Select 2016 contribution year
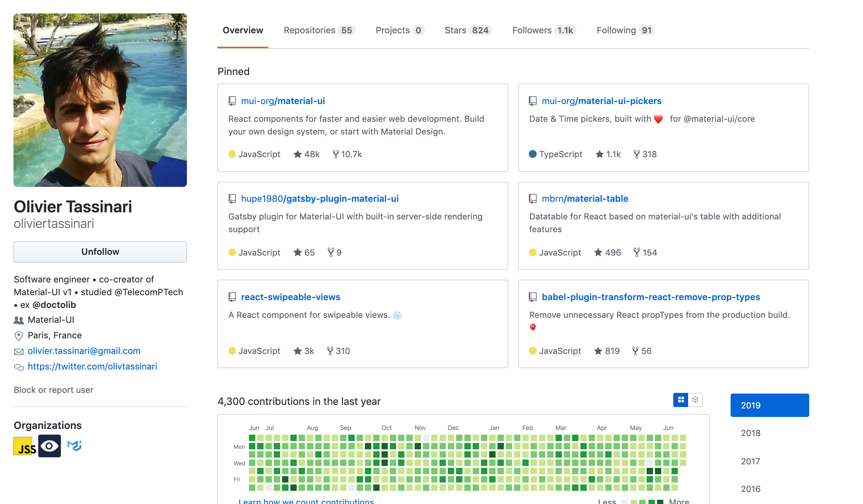The width and height of the screenshot is (863, 504). 750,489
